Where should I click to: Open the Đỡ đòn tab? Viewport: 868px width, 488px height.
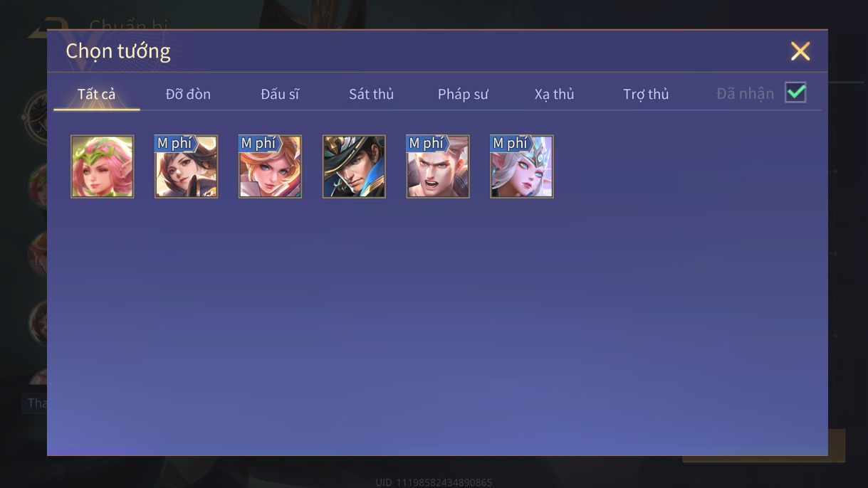click(x=188, y=94)
